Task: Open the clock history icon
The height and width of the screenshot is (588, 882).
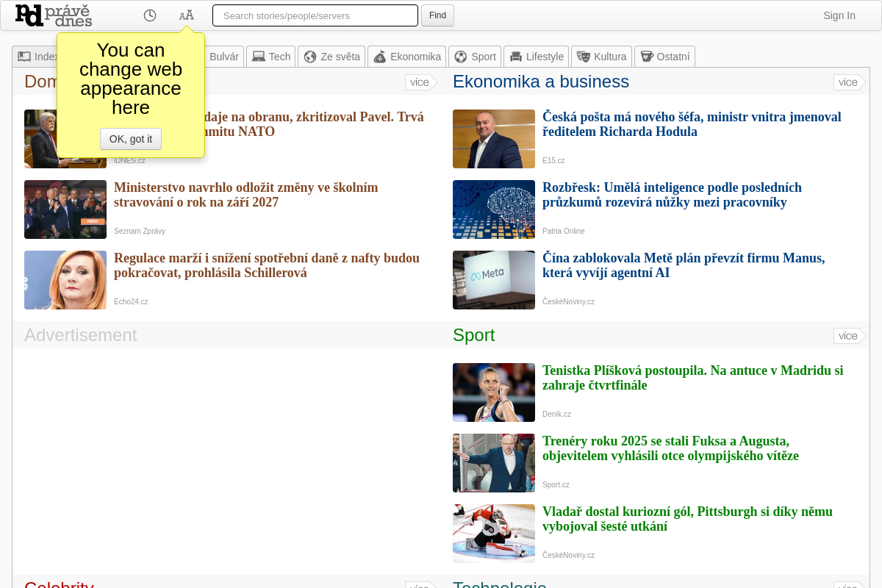Action: coord(150,15)
